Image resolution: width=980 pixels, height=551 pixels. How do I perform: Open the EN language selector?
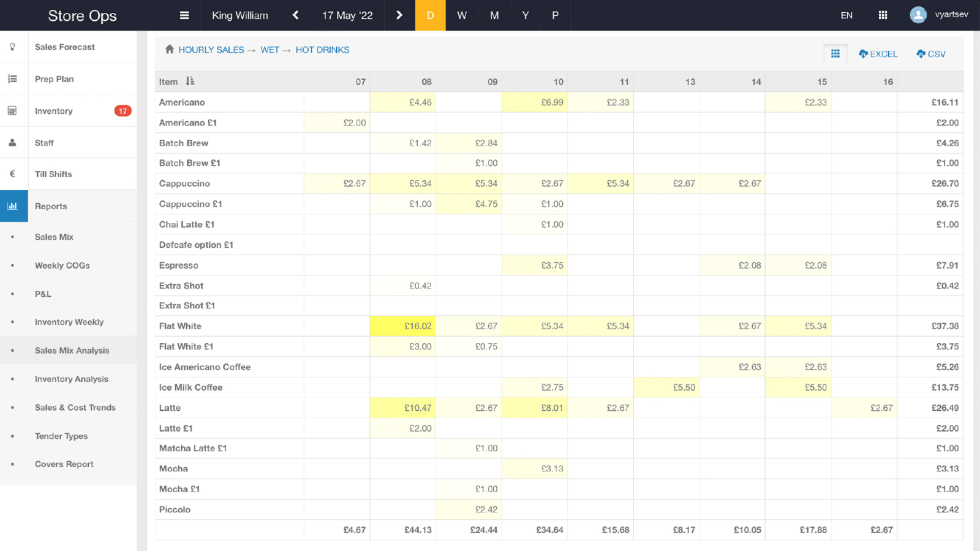846,15
